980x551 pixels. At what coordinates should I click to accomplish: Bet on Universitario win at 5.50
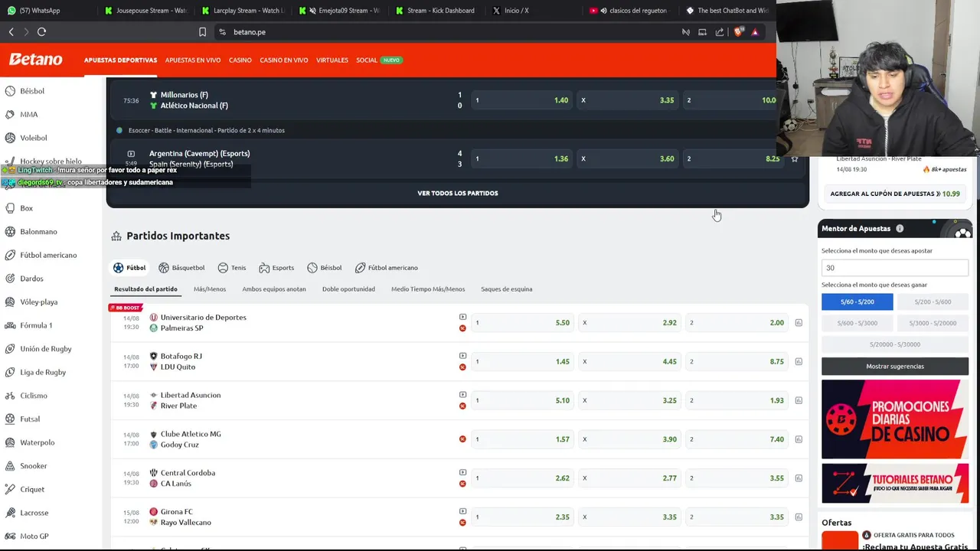523,323
